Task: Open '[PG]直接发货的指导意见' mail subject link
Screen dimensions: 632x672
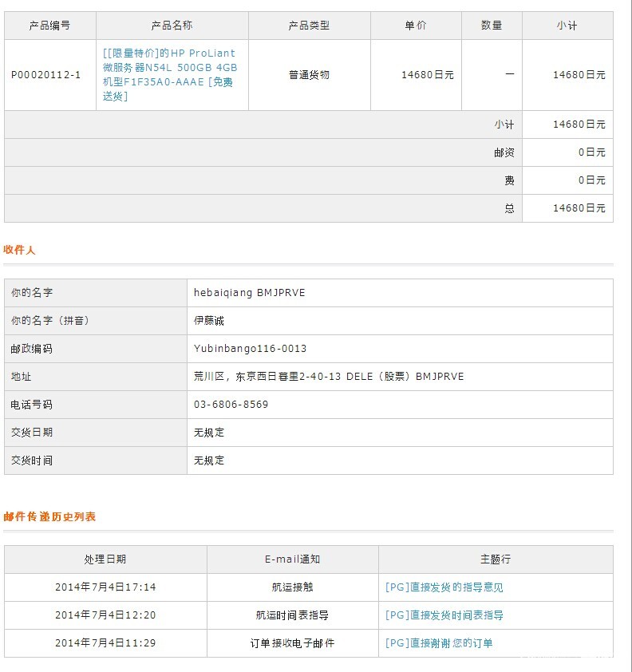Action: 444,587
